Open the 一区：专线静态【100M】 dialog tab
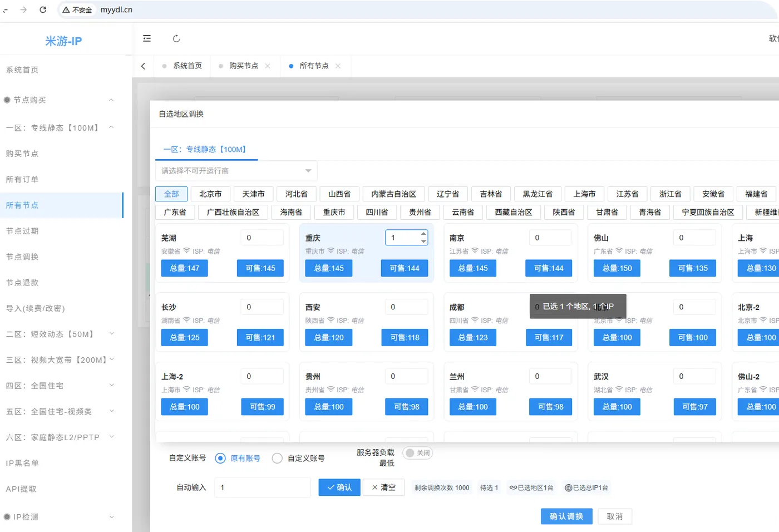Image resolution: width=779 pixels, height=532 pixels. point(206,149)
